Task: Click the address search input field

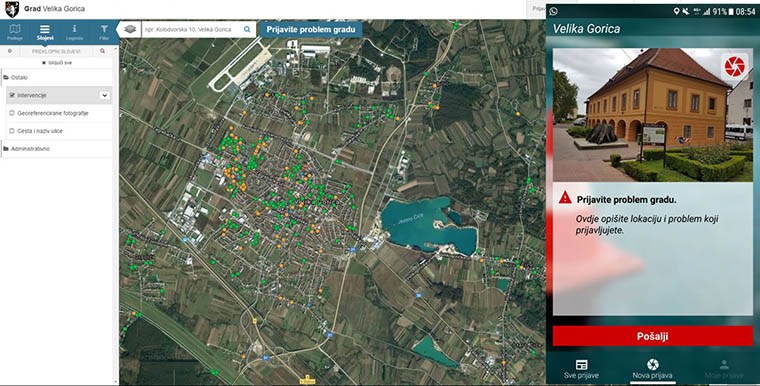Action: coord(192,30)
